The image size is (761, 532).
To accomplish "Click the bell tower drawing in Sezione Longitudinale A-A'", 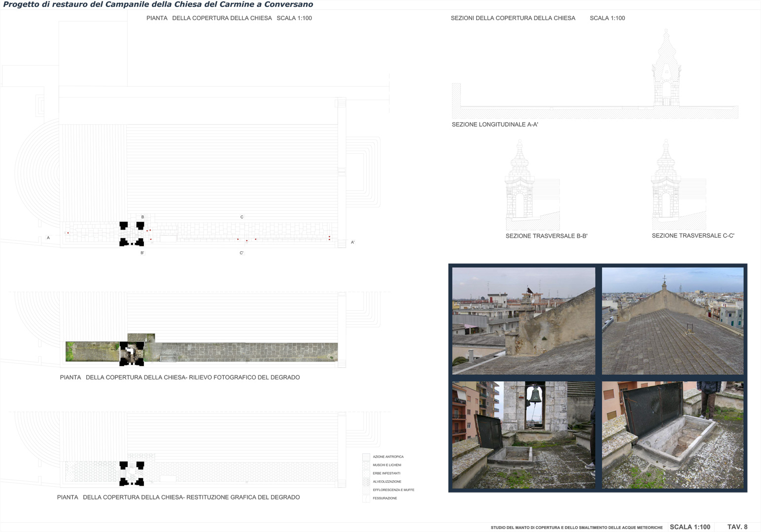I will (x=666, y=67).
